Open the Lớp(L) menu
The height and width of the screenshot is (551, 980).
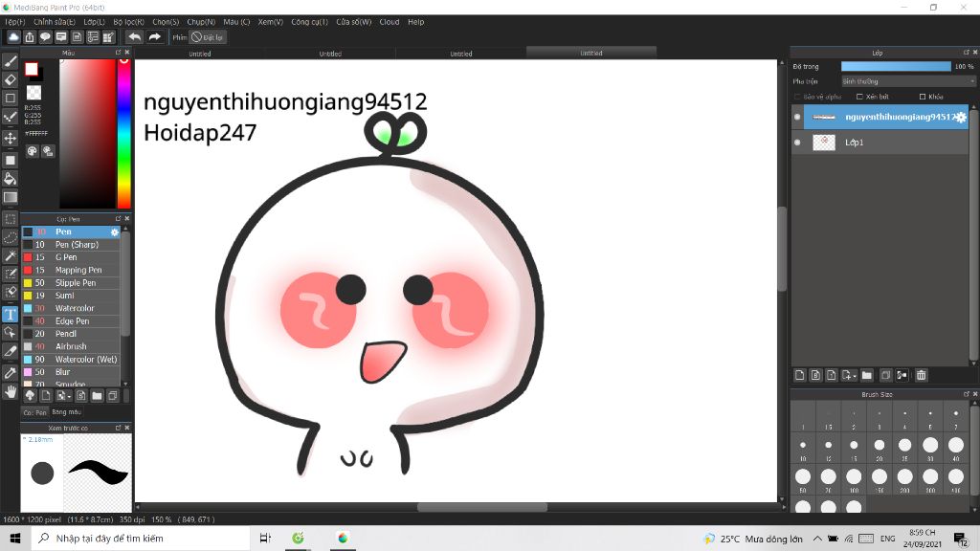pos(95,22)
